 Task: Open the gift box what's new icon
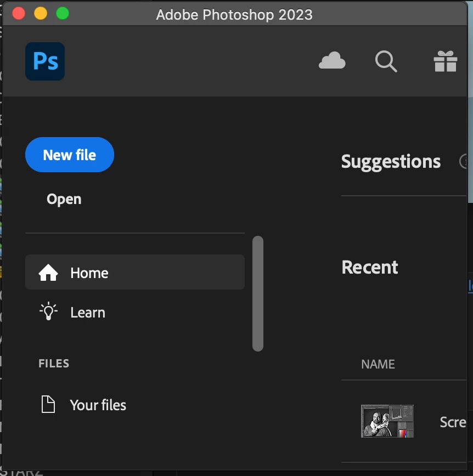[446, 61]
